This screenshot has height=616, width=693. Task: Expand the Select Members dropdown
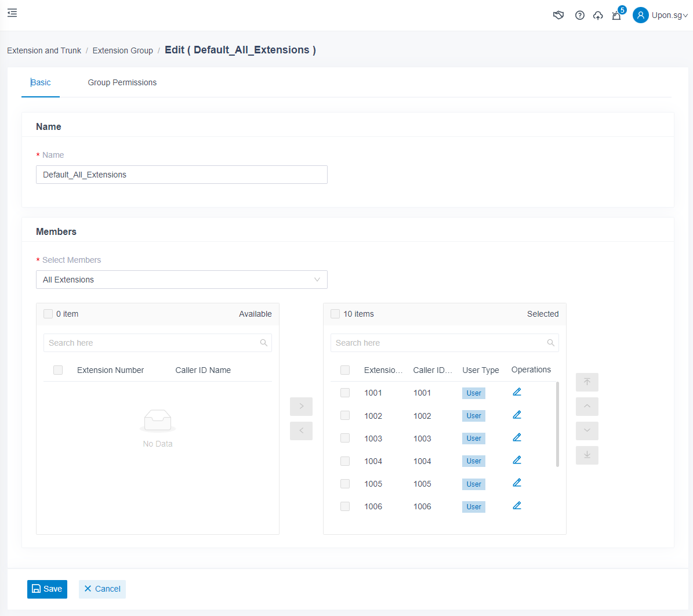[182, 280]
